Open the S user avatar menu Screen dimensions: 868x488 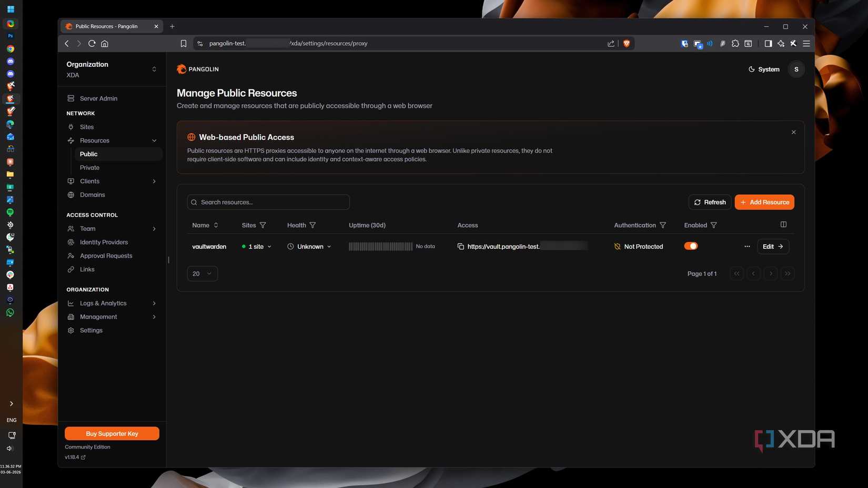pos(796,69)
